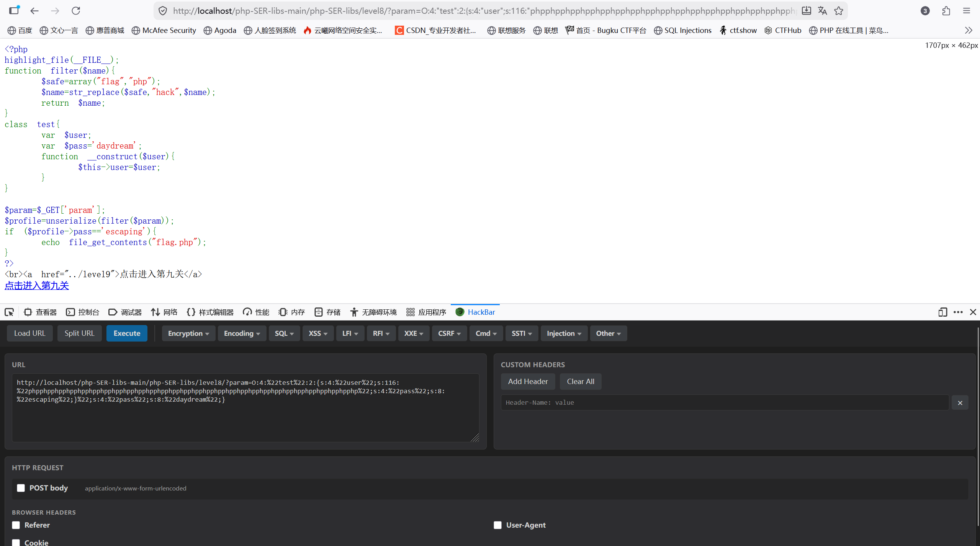Click the translate page icon
The height and width of the screenshot is (546, 980).
822,11
